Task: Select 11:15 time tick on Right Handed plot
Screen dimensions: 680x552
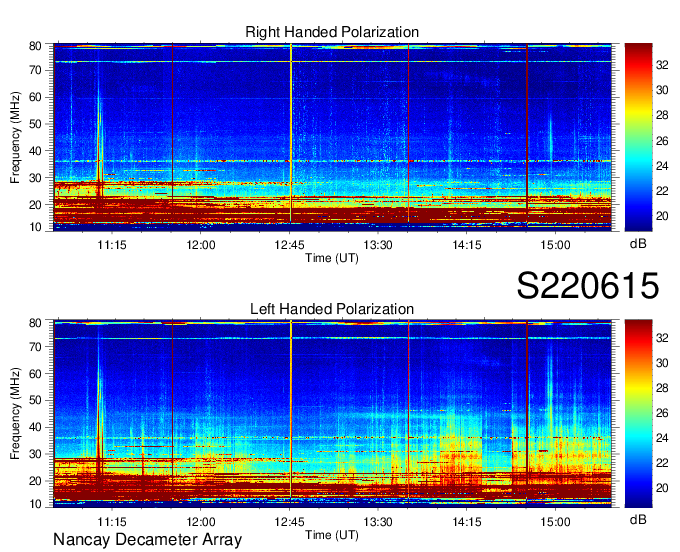Action: [112, 245]
